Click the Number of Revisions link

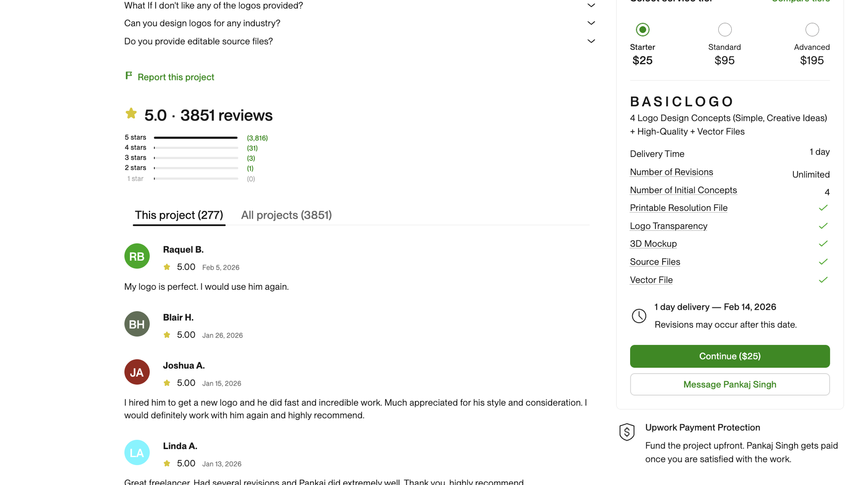[671, 172]
